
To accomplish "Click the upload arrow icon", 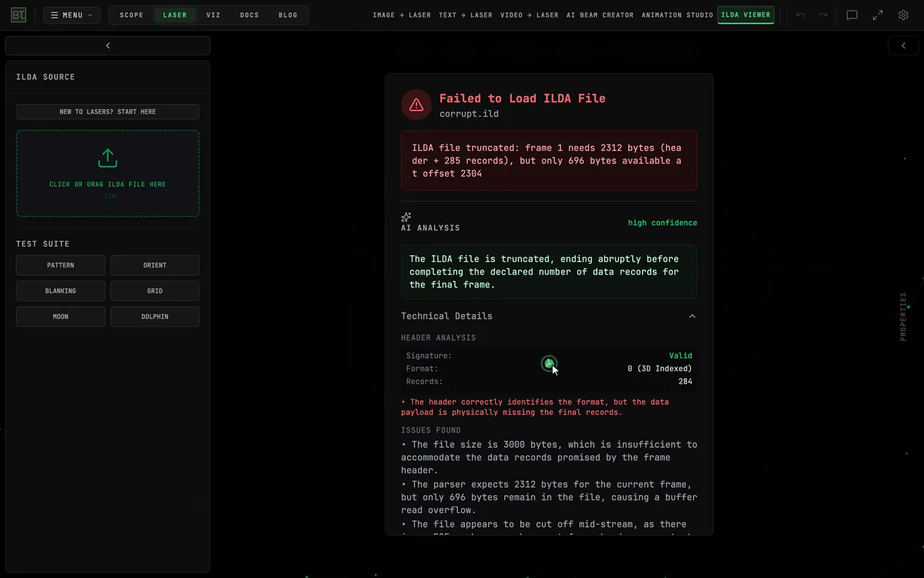I will [108, 158].
